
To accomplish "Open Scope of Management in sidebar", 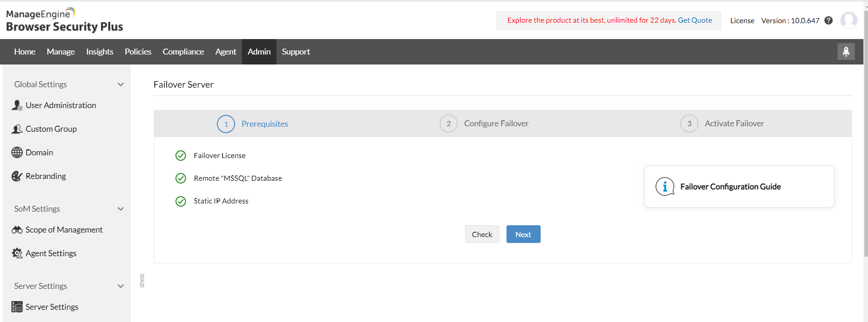I will click(64, 230).
